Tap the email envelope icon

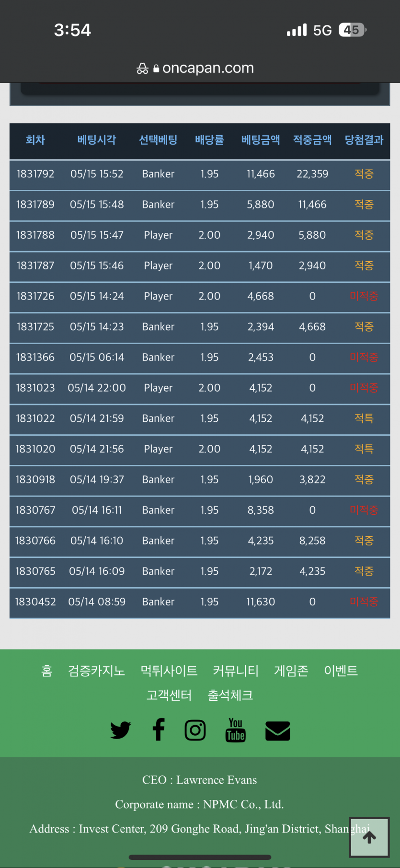[x=278, y=731]
